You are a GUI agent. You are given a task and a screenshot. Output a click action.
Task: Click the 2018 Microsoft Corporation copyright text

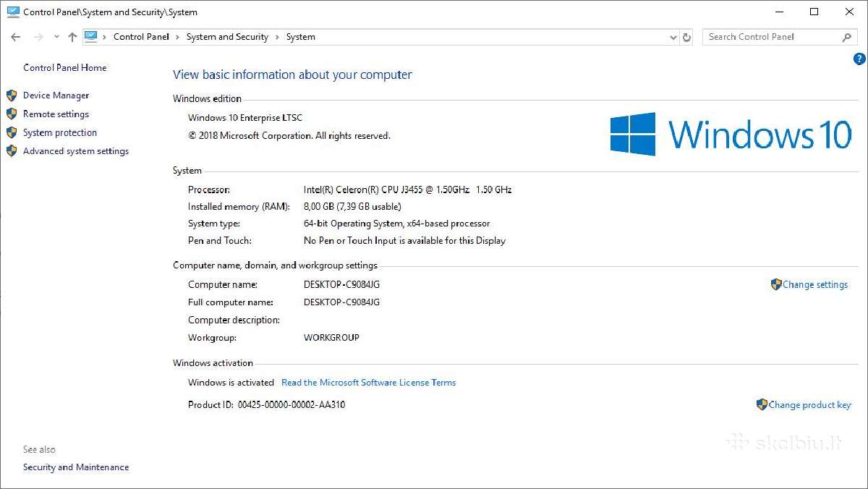click(x=289, y=136)
